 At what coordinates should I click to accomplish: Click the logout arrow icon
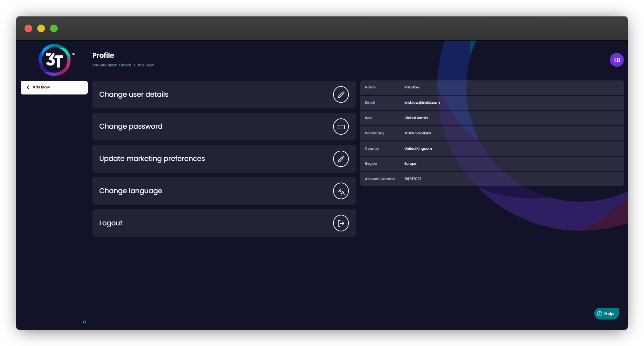tap(341, 223)
